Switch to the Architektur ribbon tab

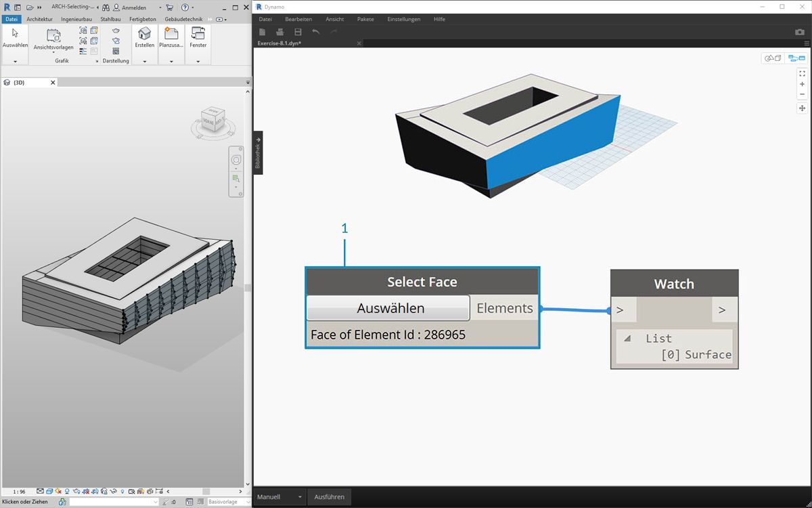[39, 19]
